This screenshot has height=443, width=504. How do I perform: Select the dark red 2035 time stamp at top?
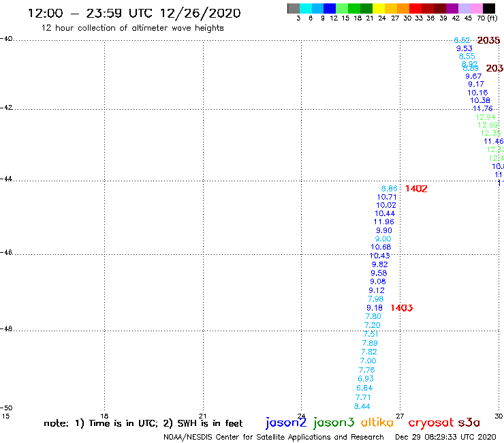(488, 40)
